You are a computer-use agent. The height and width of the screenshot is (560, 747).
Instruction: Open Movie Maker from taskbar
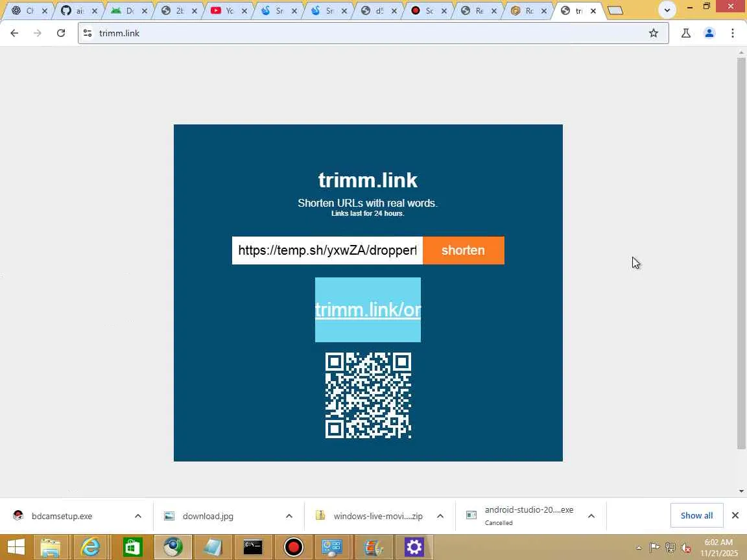tap(373, 548)
